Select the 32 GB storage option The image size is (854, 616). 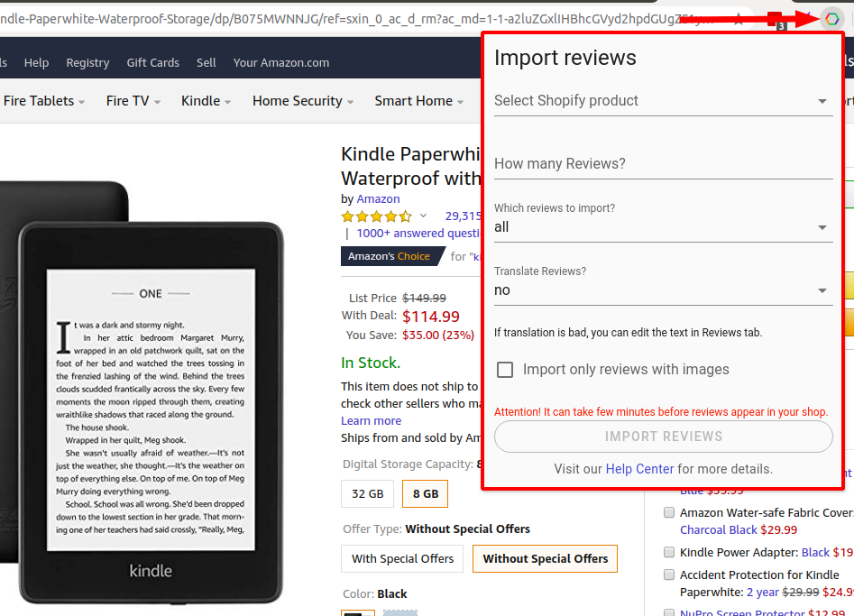tap(367, 494)
